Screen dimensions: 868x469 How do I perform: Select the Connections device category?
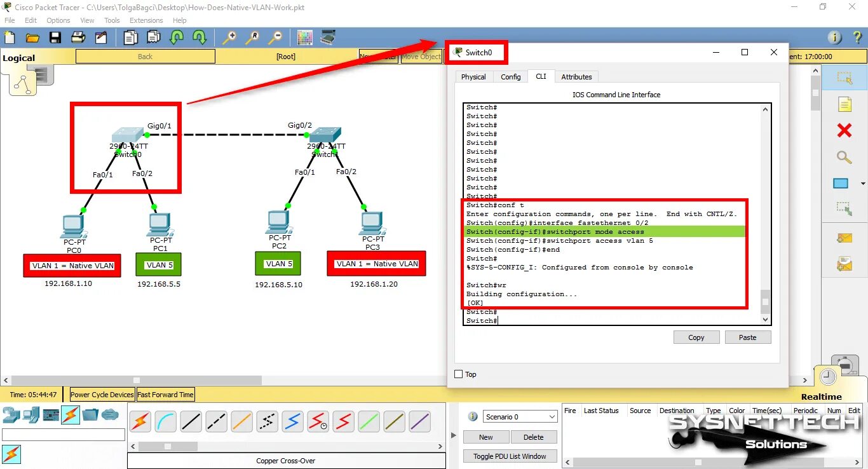tap(71, 415)
